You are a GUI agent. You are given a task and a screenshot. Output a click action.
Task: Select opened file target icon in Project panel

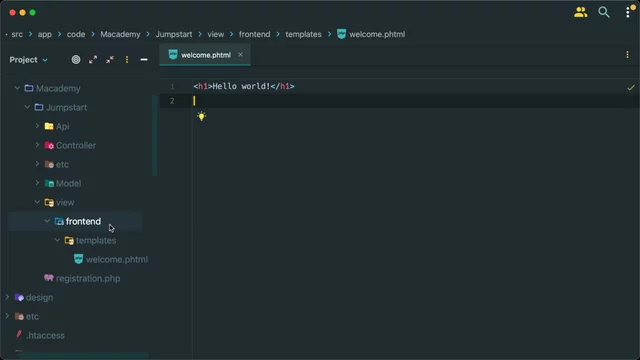(76, 60)
